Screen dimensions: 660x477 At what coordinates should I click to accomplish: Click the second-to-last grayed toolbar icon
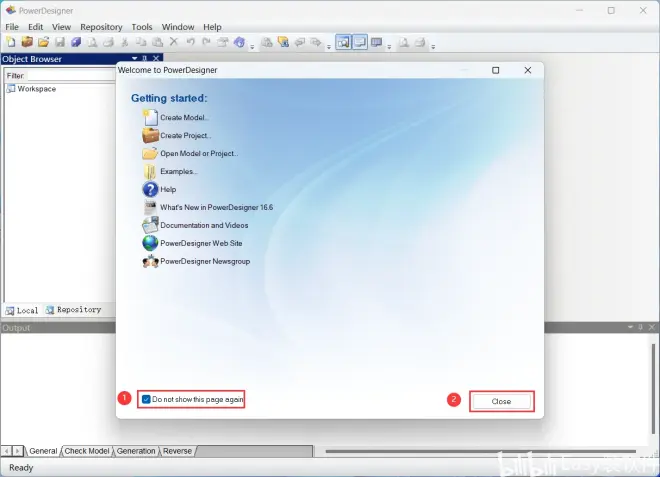404,42
